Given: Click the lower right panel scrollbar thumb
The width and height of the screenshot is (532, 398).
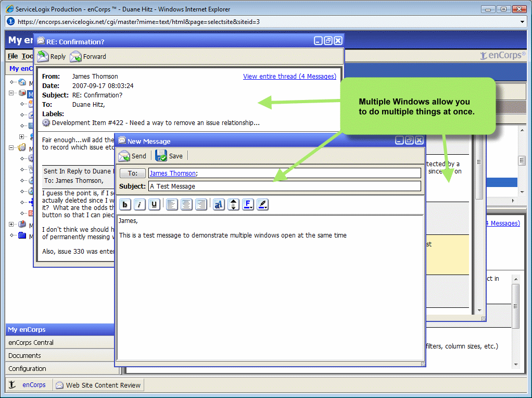Looking at the screenshot, I should pyautogui.click(x=516, y=306).
